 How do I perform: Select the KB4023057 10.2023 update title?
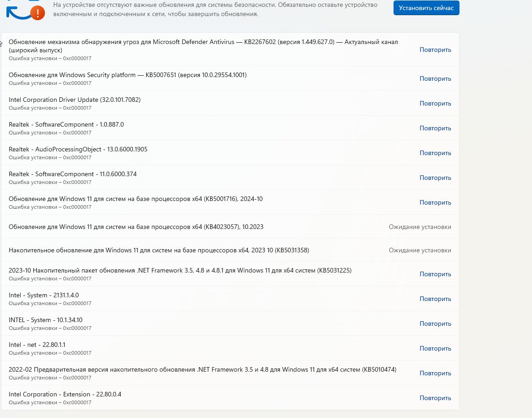tap(136, 227)
